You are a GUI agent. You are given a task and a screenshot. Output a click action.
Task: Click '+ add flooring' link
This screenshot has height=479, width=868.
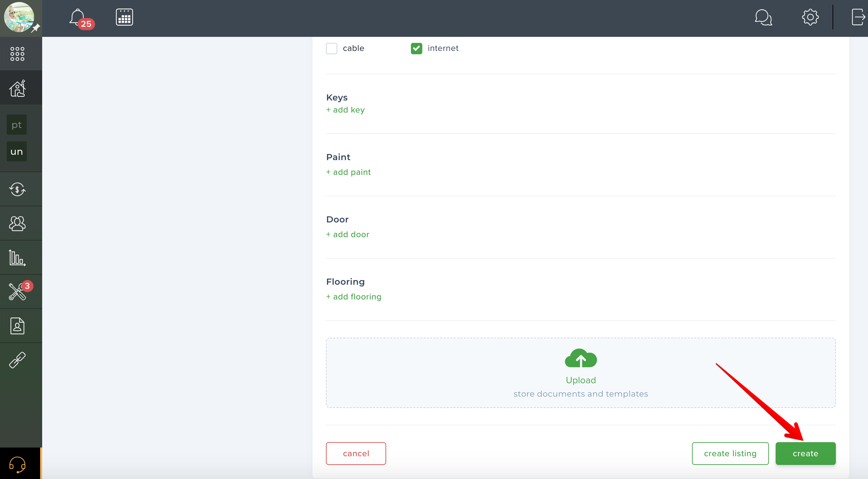coord(354,297)
